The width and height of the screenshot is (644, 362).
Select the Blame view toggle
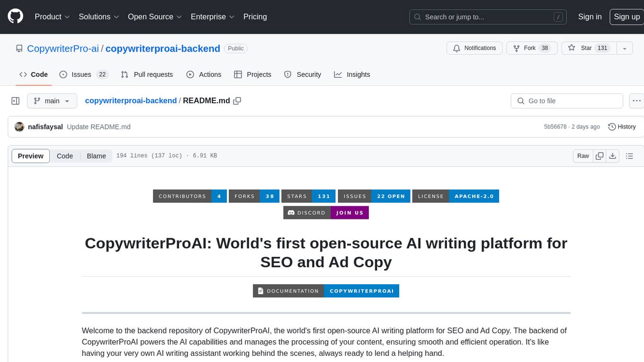pos(96,156)
